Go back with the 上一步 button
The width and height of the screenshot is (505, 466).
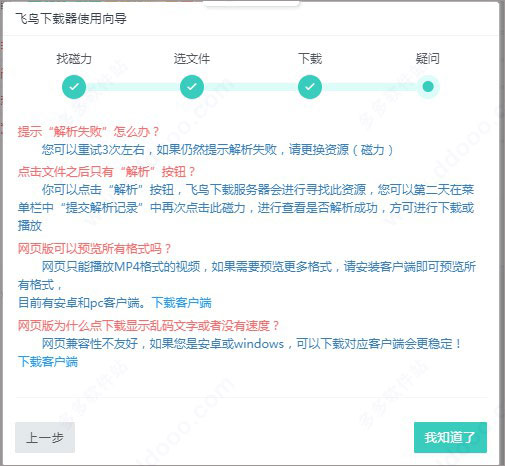pyautogui.click(x=45, y=438)
